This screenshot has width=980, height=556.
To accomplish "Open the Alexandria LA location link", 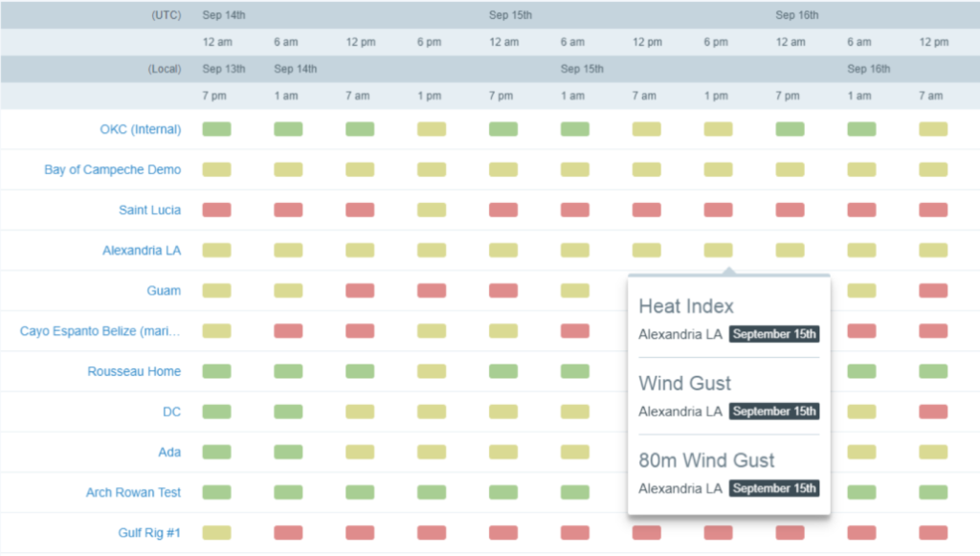I will 141,250.
